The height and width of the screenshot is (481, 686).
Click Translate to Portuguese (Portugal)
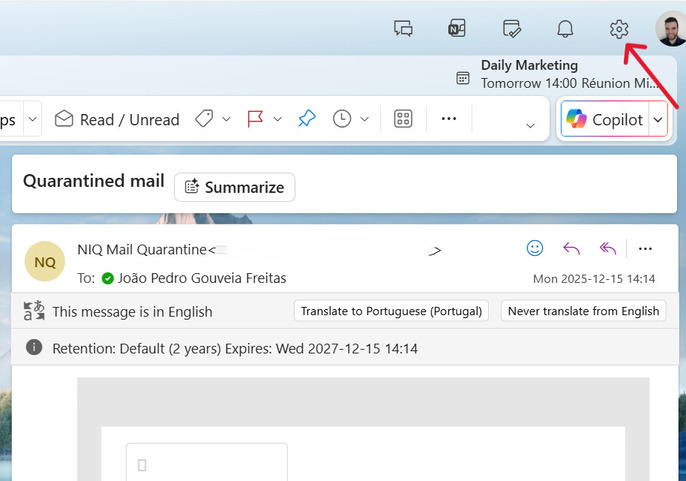tap(391, 311)
